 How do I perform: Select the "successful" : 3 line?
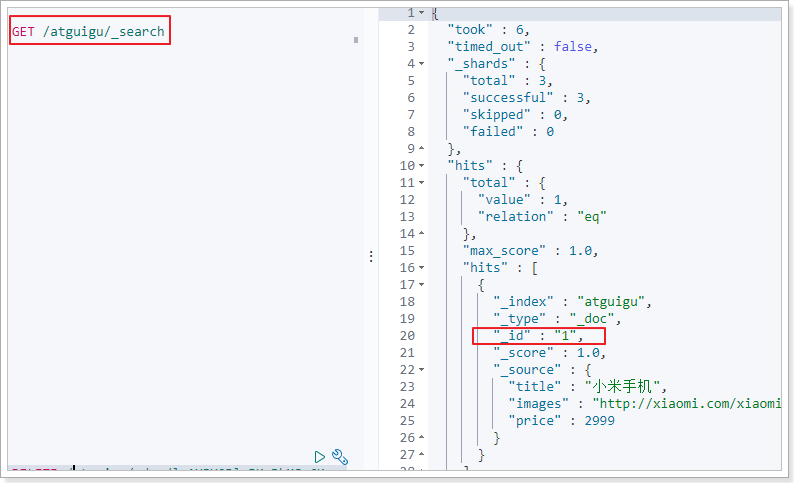click(x=527, y=98)
